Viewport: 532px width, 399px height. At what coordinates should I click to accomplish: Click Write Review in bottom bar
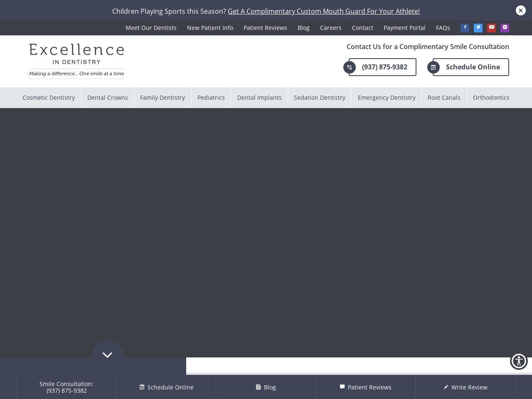pos(465,387)
